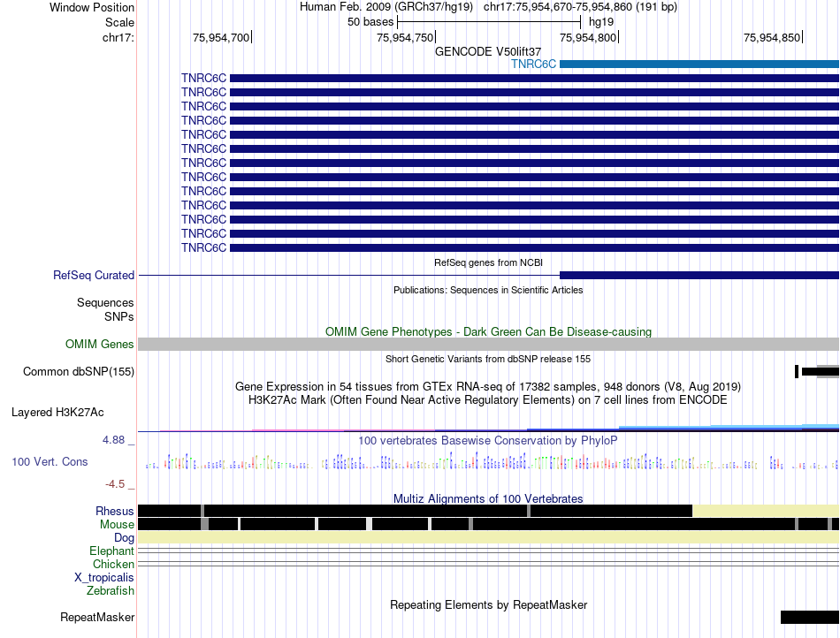Open the H3K27Ac Mark track title
This screenshot has width=840, height=638.
(488, 399)
